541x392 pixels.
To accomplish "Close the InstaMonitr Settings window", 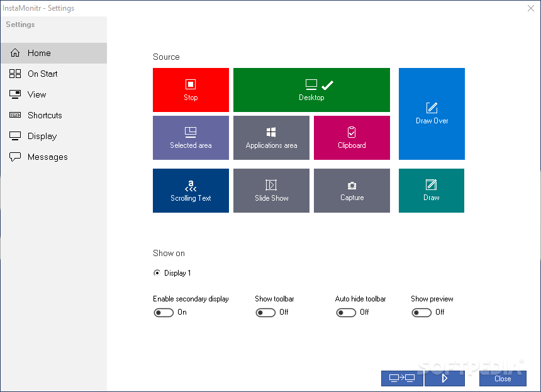I will click(x=531, y=8).
